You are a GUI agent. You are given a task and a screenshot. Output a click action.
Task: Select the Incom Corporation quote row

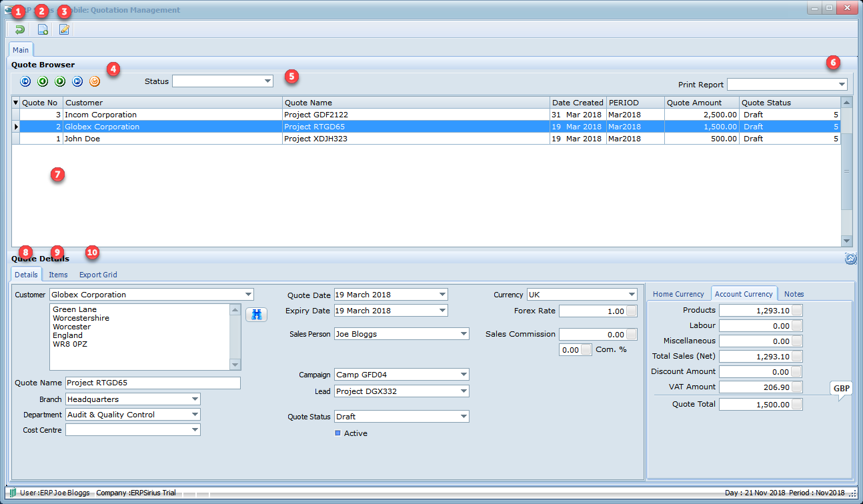426,115
